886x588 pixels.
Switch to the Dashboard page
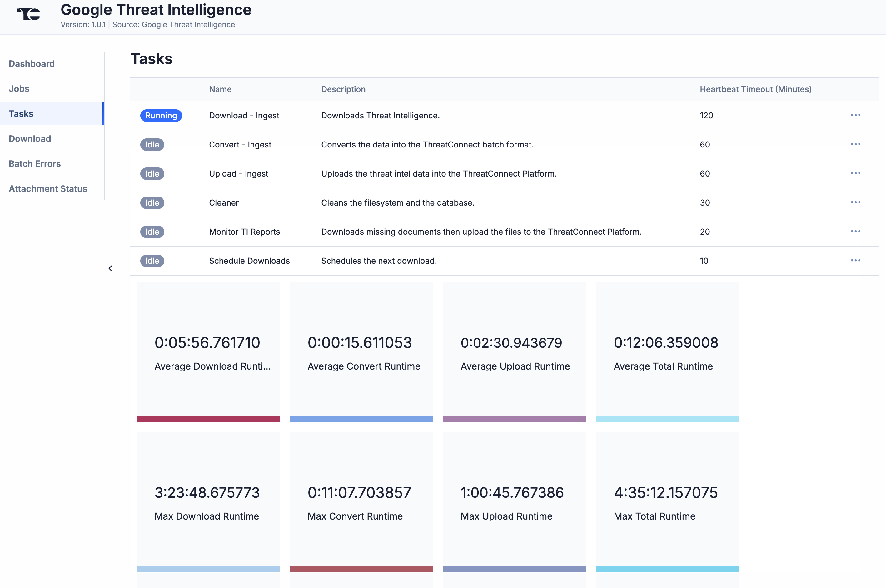(x=32, y=63)
